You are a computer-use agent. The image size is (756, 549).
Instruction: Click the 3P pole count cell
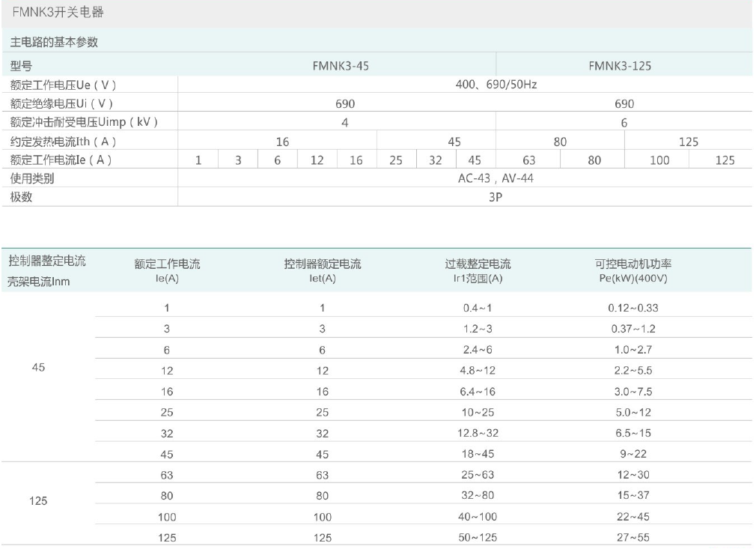click(496, 197)
